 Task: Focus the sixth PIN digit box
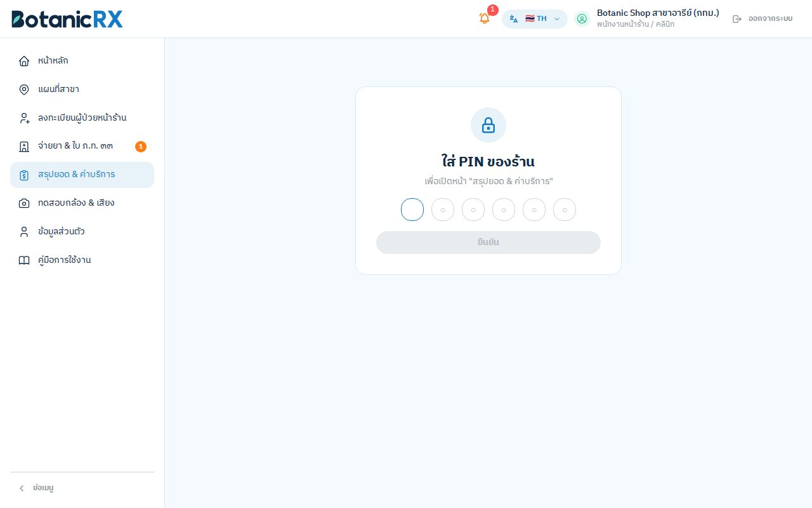coord(565,210)
